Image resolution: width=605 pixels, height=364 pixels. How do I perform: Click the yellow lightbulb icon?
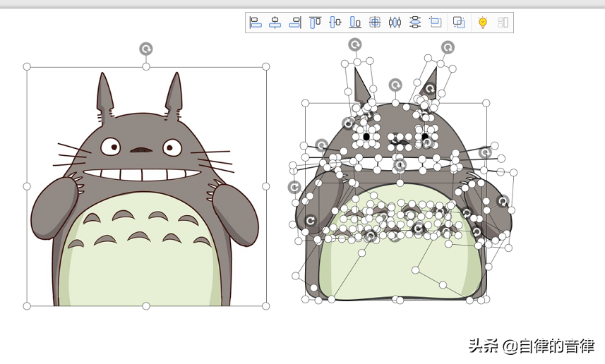point(483,23)
